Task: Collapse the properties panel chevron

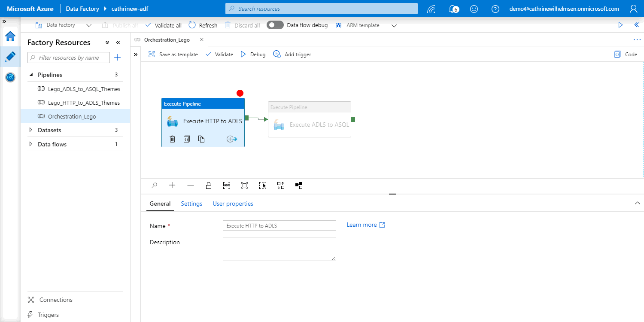Action: point(637,203)
